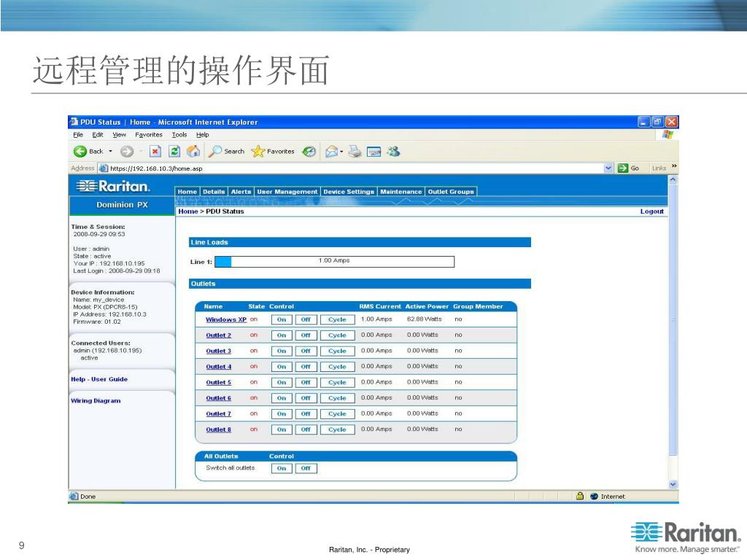Screen dimensions: 747x560
Task: Click the page scrollbar up arrow
Action: point(673,179)
